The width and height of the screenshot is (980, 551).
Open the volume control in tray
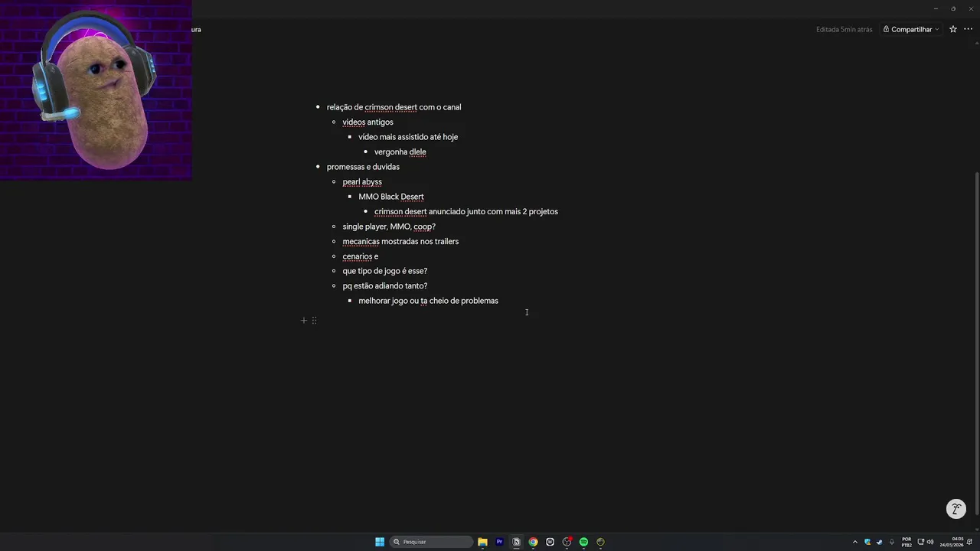click(930, 542)
